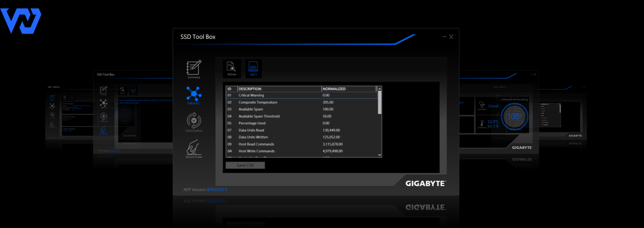Click the Drive Health stethoscope icon in the Estimated Life window

coord(482,105)
